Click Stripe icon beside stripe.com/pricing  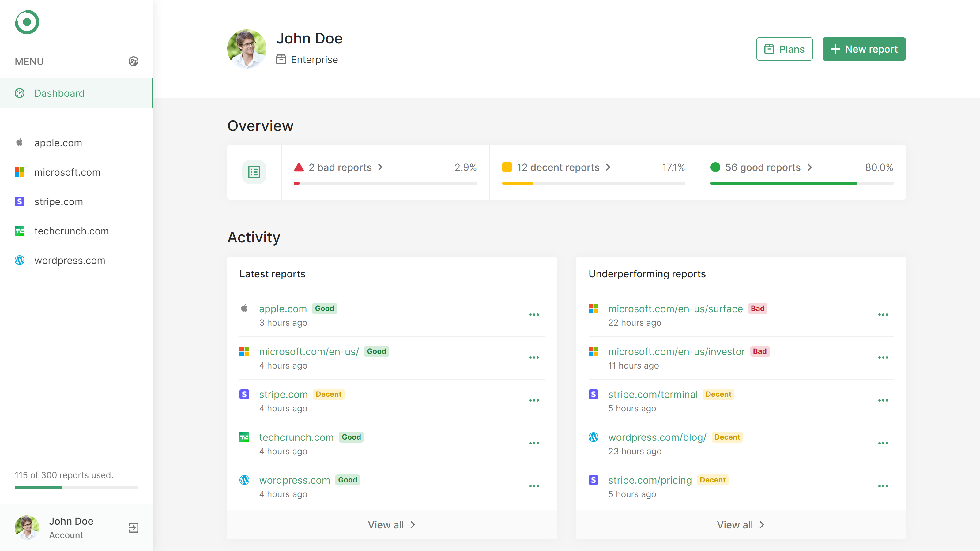[x=594, y=480]
